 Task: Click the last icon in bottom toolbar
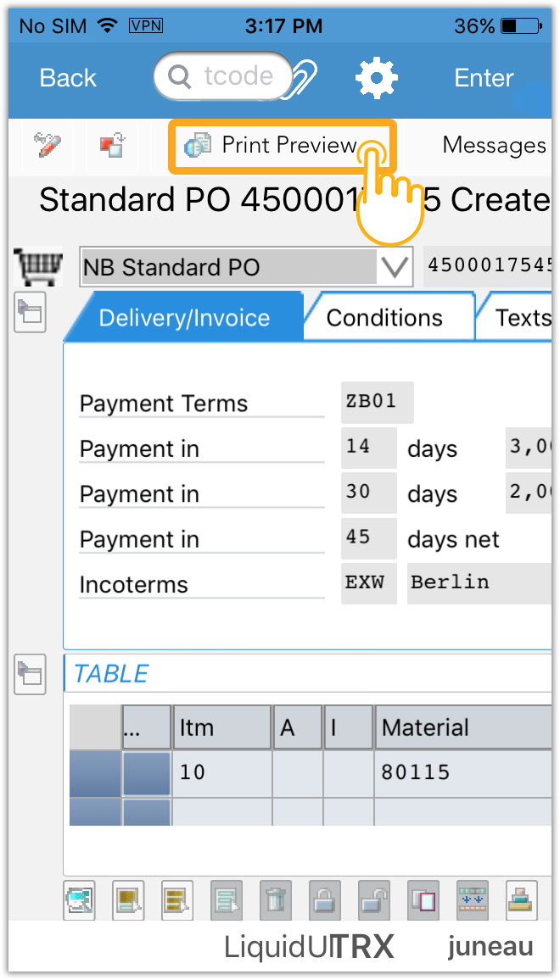[x=522, y=899]
